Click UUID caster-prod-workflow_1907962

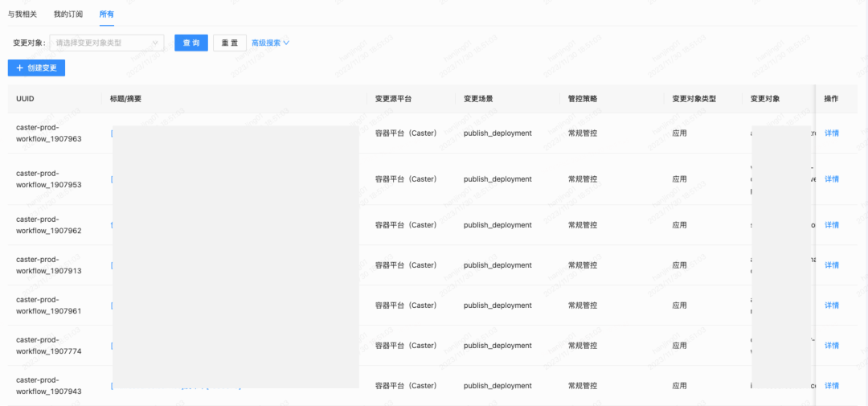pyautogui.click(x=49, y=225)
